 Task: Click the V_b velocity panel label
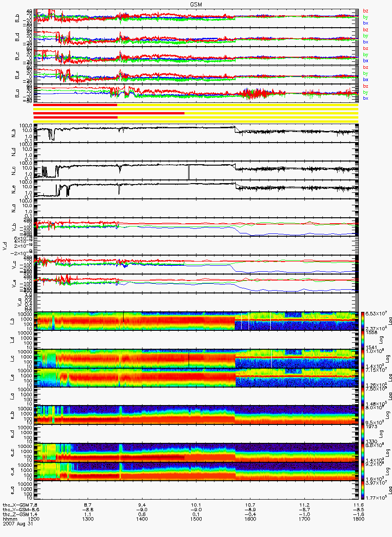coord(14,227)
